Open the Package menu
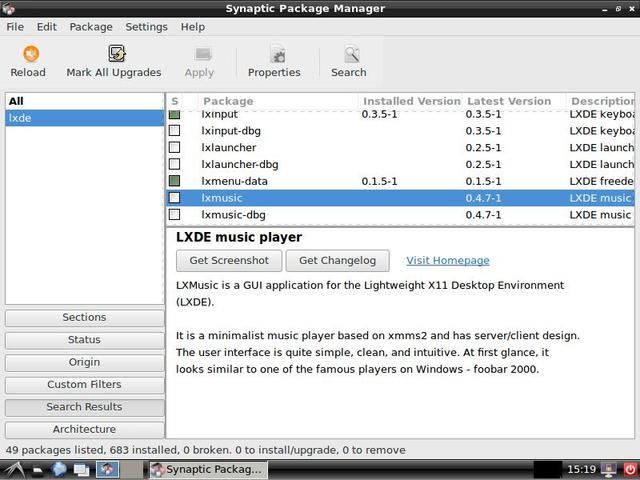 coord(91,27)
